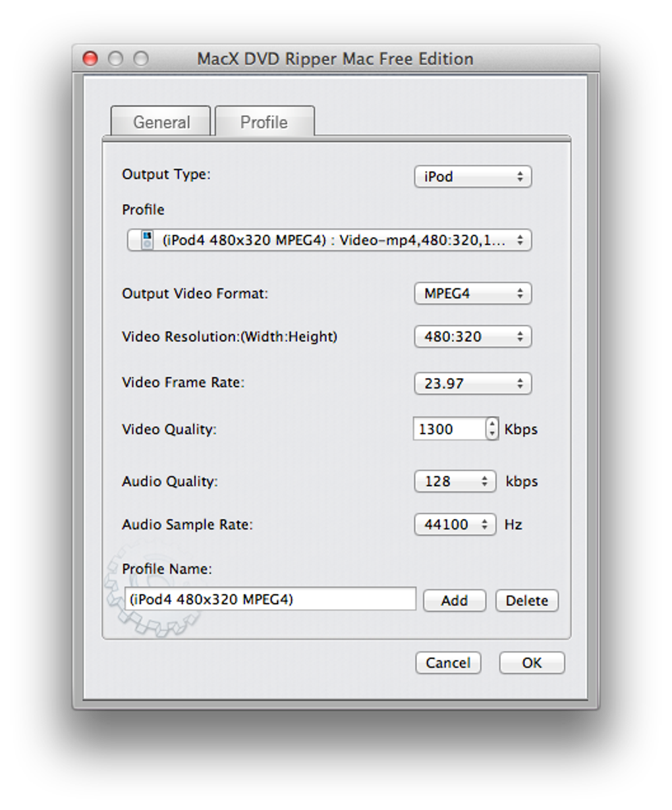This screenshot has height=810, width=672.
Task: Click the Video Frame Rate label
Action: [183, 383]
